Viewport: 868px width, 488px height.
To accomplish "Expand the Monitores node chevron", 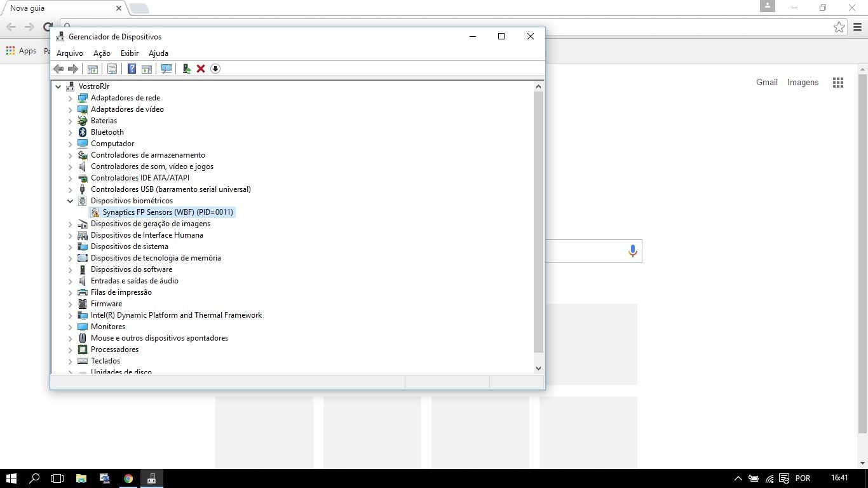I will coord(70,327).
